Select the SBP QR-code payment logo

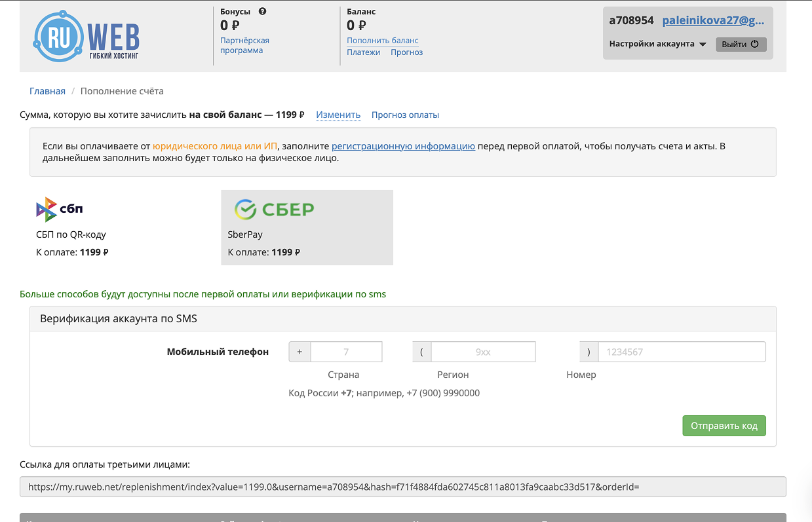coord(60,210)
